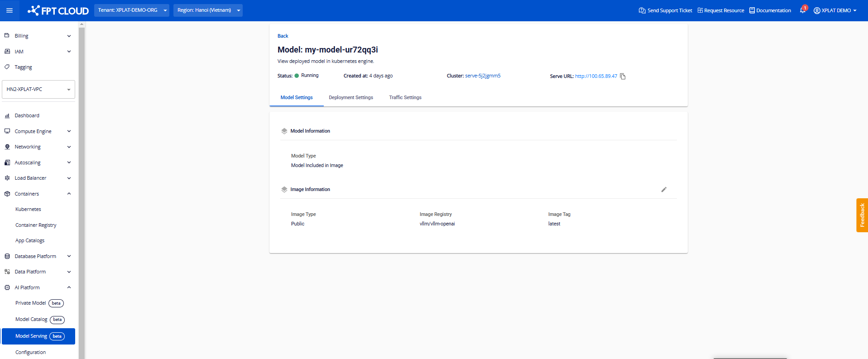Open the Documentation link
This screenshot has width=868, height=359.
click(x=773, y=10)
